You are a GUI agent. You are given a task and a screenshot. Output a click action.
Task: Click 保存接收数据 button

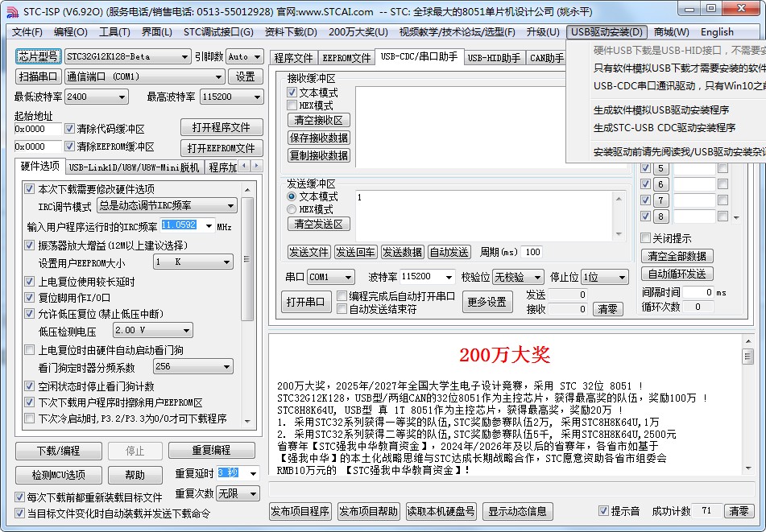click(x=318, y=138)
